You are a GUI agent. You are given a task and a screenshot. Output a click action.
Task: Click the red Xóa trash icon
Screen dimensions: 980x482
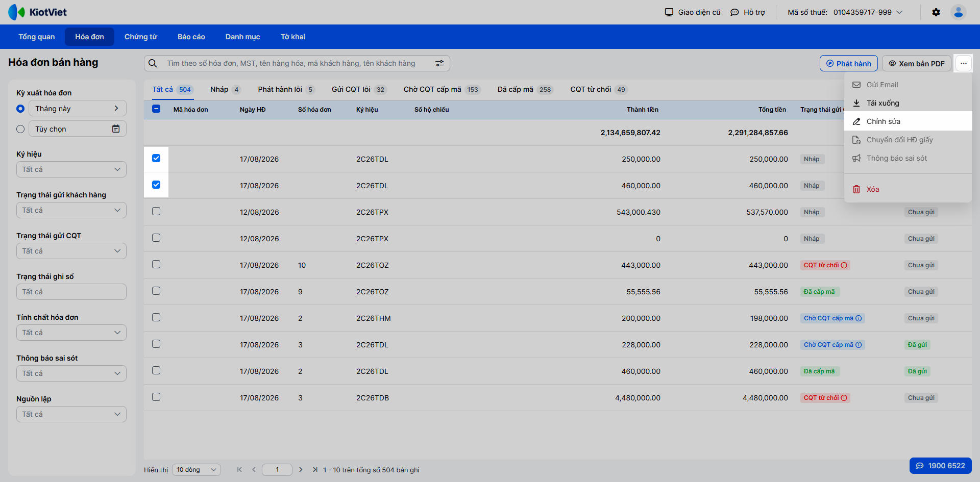tap(856, 189)
